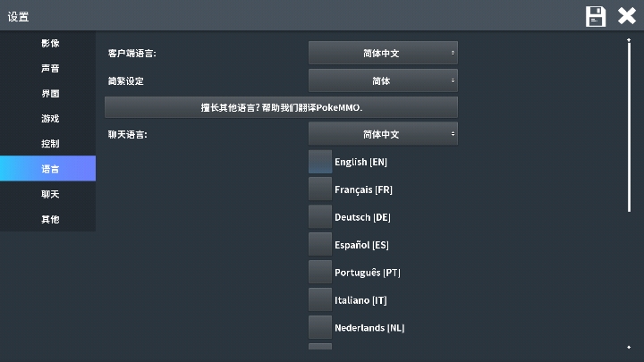Select the 界面 settings tab

coord(49,93)
